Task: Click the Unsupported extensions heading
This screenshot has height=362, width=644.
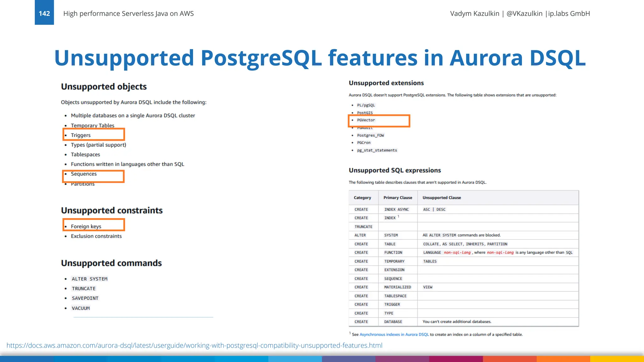Action: [x=386, y=83]
